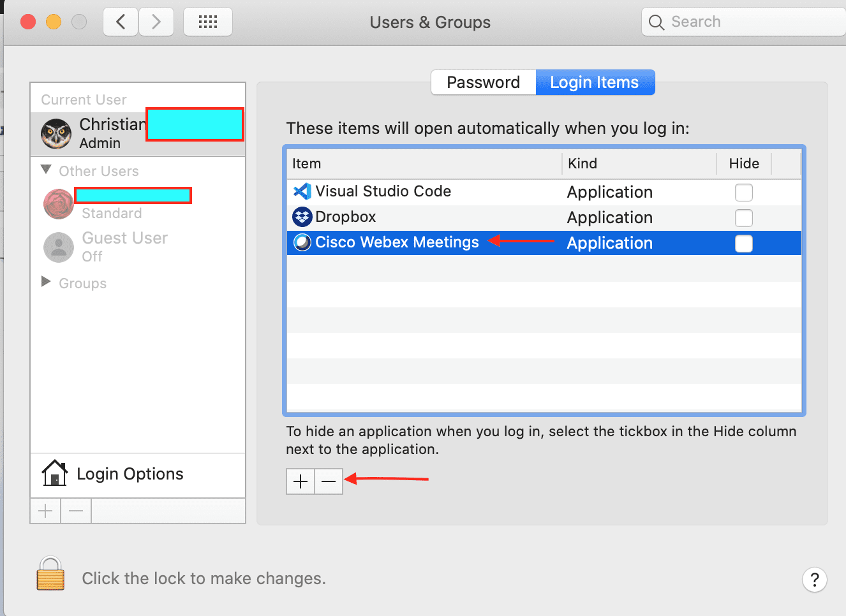Select the Login Items tab
The image size is (846, 616).
pyautogui.click(x=595, y=82)
